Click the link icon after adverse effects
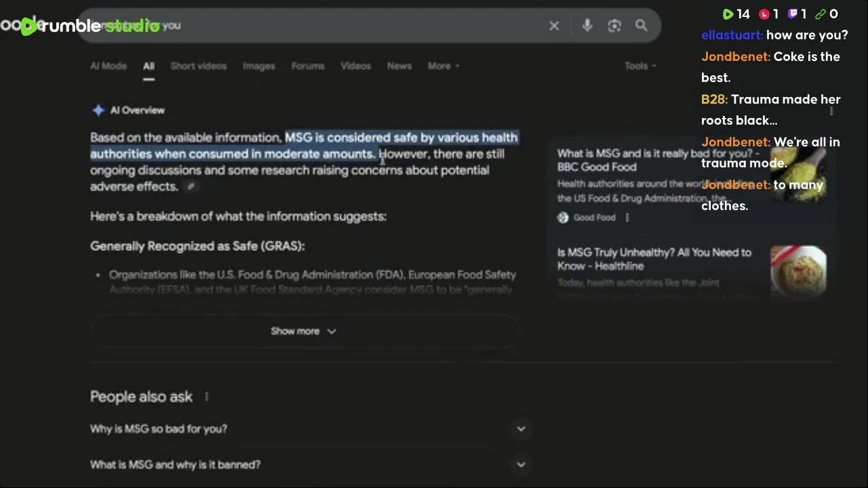 point(191,187)
